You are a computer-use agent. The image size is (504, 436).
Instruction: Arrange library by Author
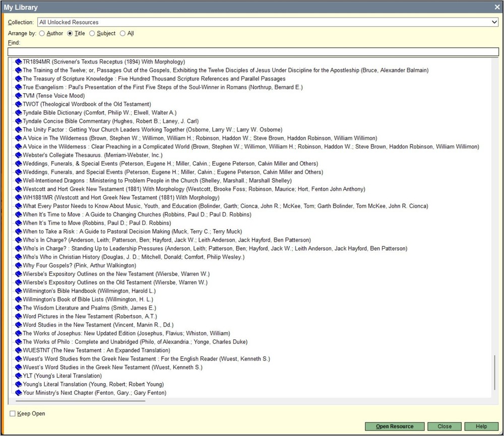click(42, 33)
